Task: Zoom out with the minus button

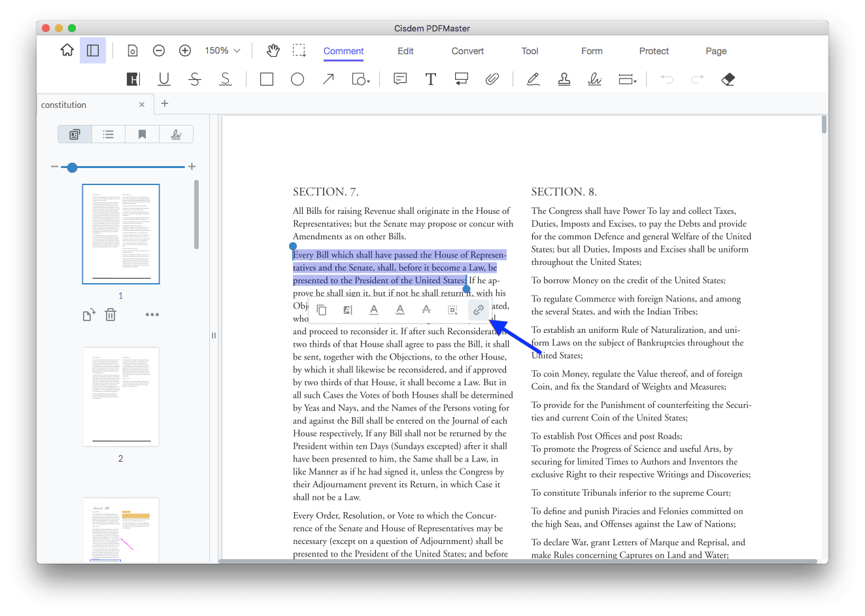Action: [159, 50]
